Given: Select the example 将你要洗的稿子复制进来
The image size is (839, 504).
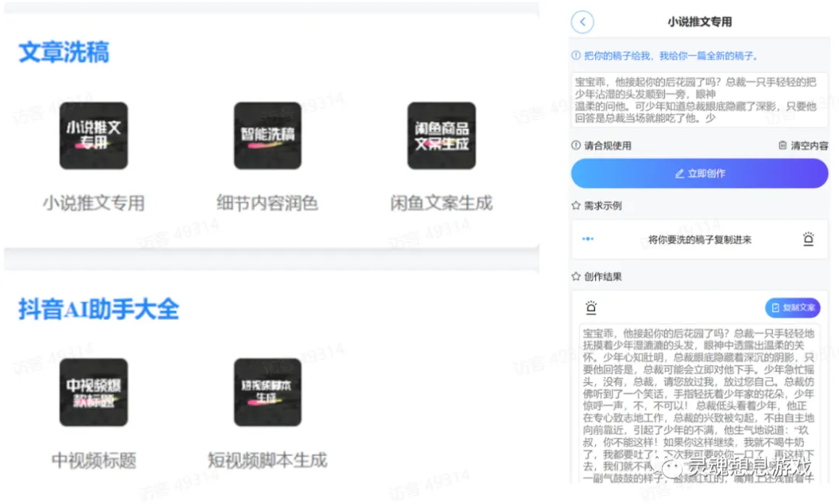Looking at the screenshot, I should (x=698, y=241).
